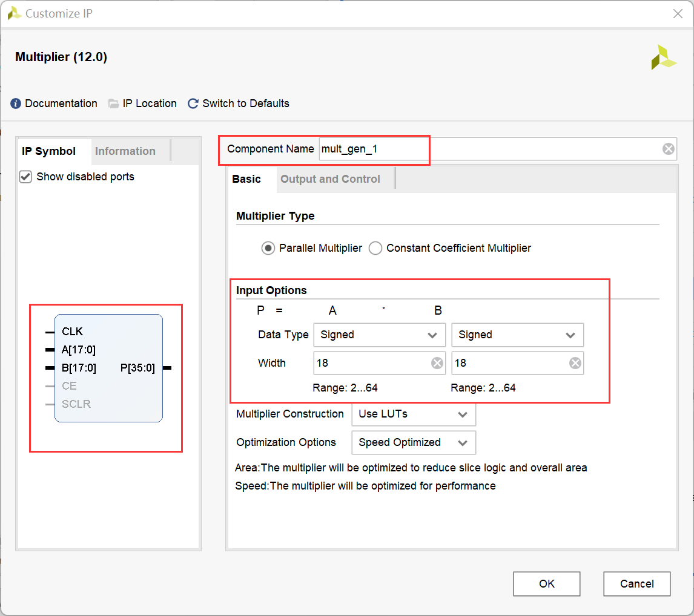
Task: Click the disabled SCLR port label
Action: point(76,404)
